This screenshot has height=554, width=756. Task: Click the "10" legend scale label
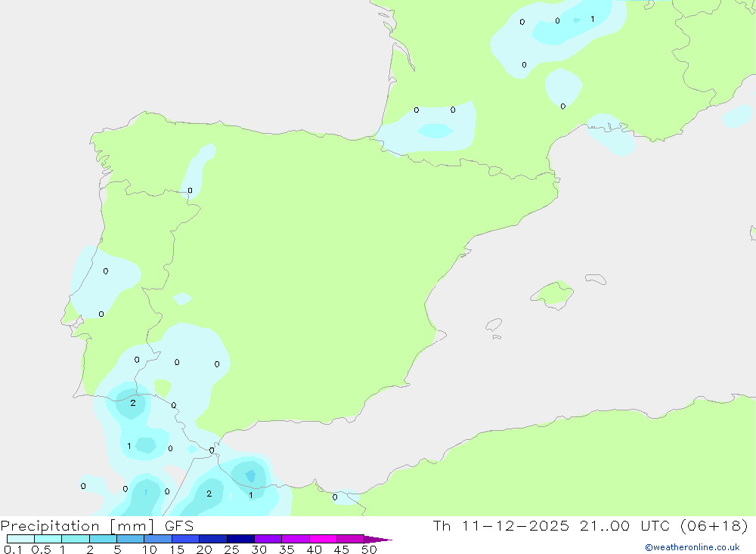tap(150, 549)
